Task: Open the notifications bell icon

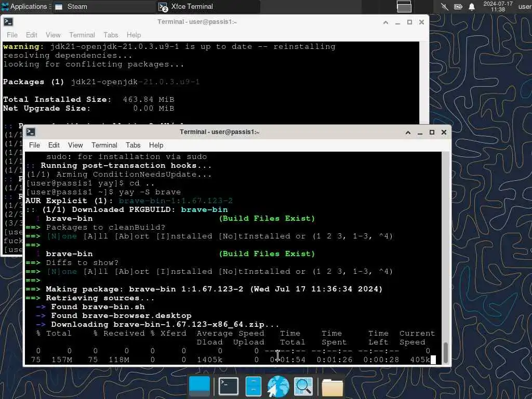Action: [472, 6]
